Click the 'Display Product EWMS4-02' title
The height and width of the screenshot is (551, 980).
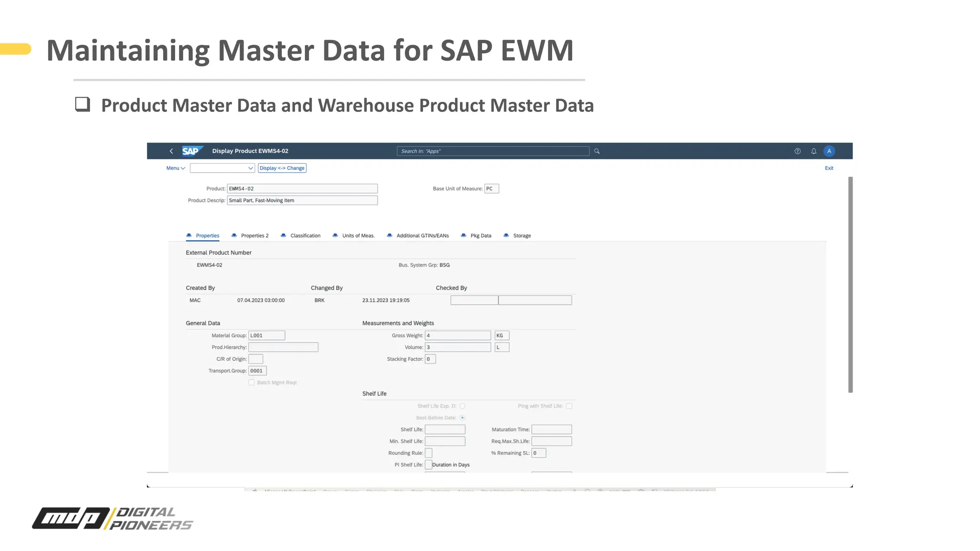(x=250, y=151)
